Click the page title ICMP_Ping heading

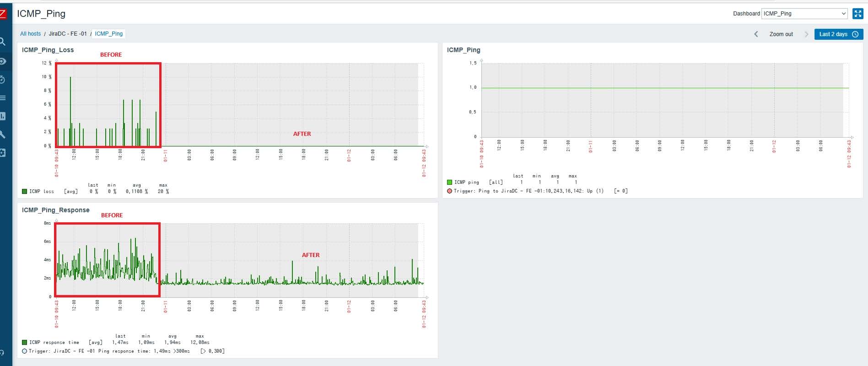click(x=41, y=14)
